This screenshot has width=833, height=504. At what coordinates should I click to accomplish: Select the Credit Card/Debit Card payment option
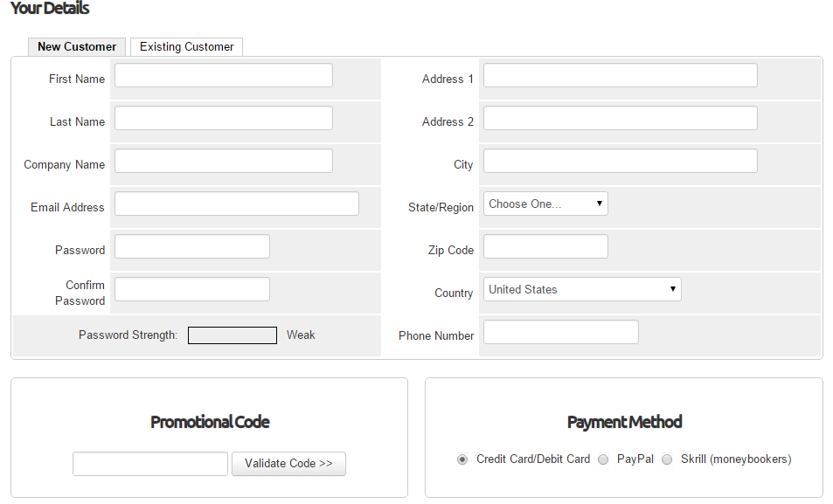point(462,459)
